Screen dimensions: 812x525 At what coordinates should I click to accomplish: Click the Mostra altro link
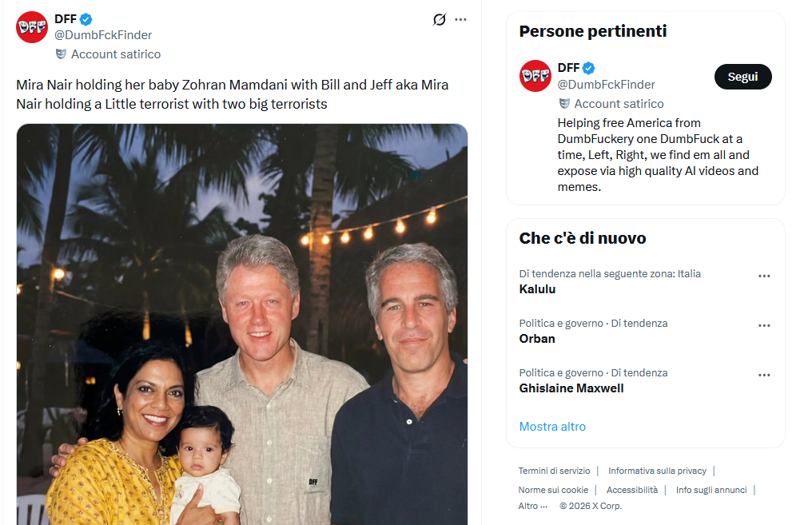(x=552, y=427)
